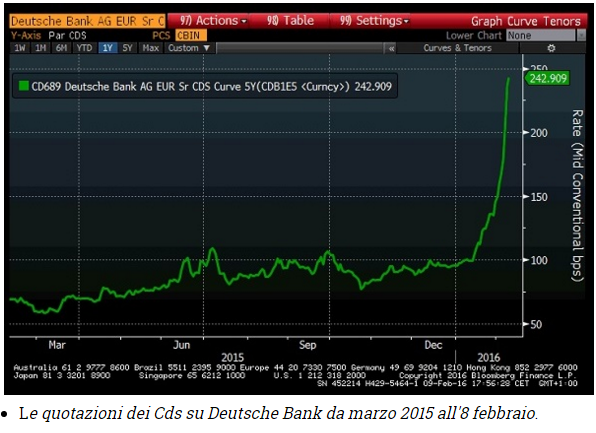Viewport: 596px width, 433px height.
Task: Open the 97) Actions menu
Action: click(213, 21)
